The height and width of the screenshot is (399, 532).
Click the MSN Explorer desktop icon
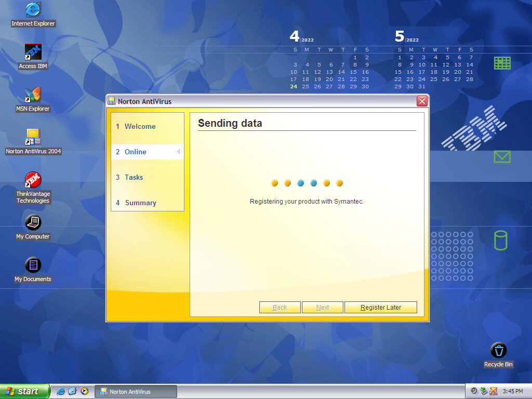coord(33,95)
